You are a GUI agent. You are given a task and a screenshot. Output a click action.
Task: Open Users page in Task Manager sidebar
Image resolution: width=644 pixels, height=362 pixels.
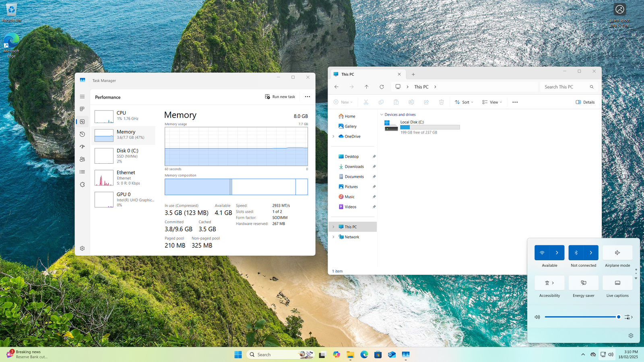tap(82, 159)
